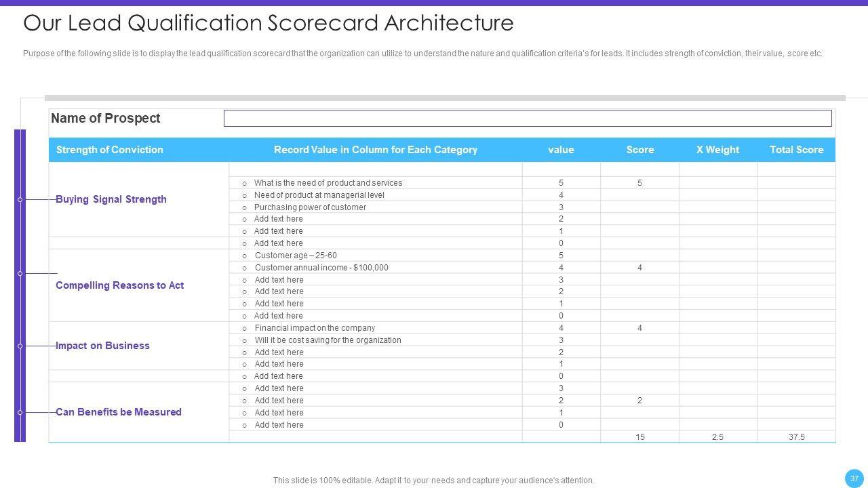Click the circle marker beside Compelling Reasons to Act
The width and height of the screenshot is (868, 488).
(20, 274)
